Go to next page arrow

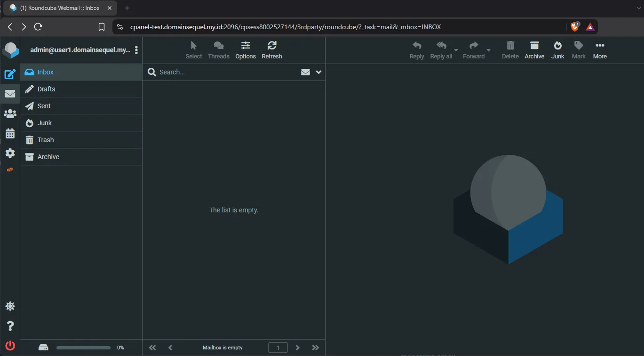pos(297,348)
